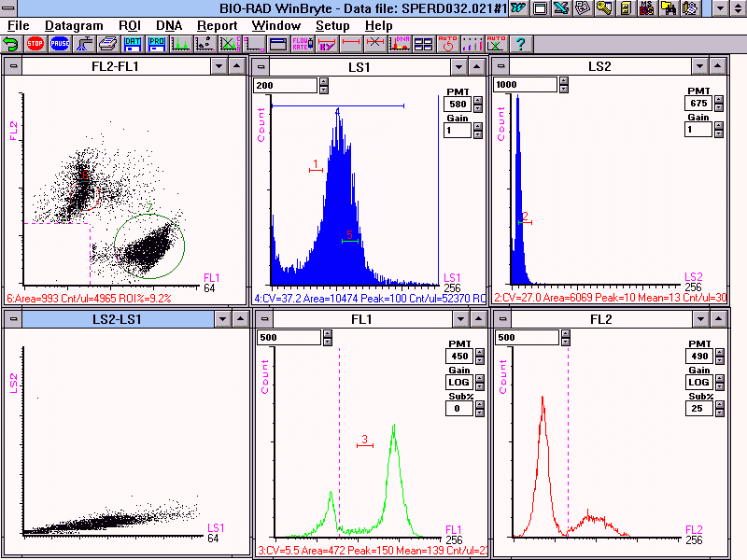Click the DNA histogram analysis icon
The image size is (747, 560).
(x=400, y=44)
